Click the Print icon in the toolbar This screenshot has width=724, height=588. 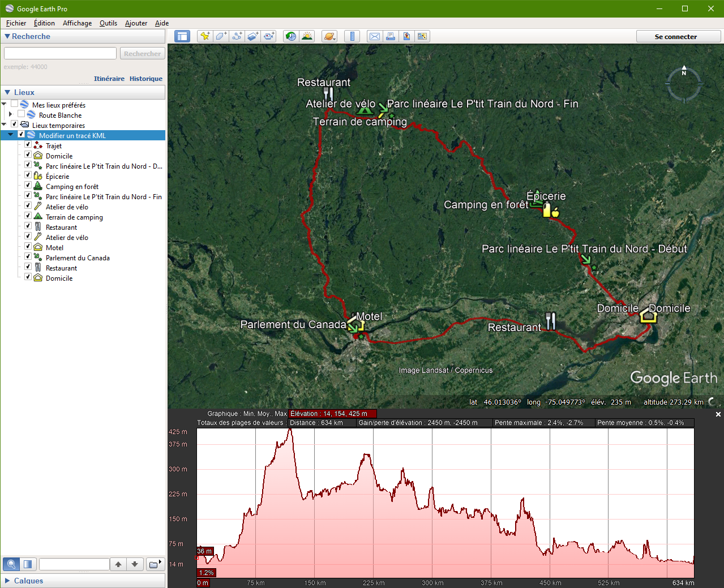391,36
